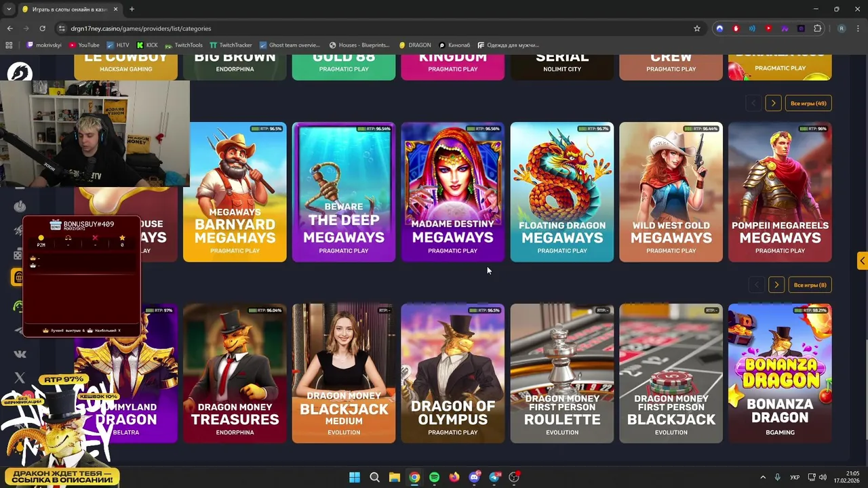Open Beware The Deep Megaways game
The width and height of the screenshot is (868, 488).
(344, 192)
